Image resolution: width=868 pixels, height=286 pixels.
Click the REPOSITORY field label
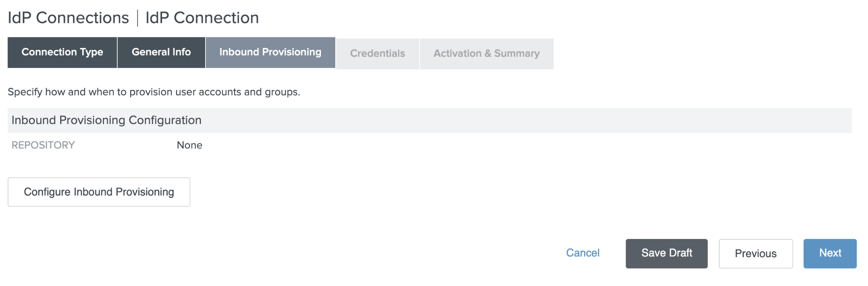pyautogui.click(x=43, y=145)
